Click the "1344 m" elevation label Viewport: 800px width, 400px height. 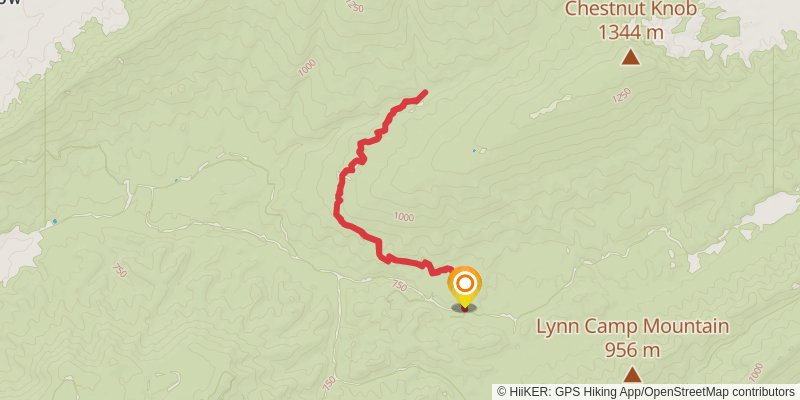[x=631, y=33]
